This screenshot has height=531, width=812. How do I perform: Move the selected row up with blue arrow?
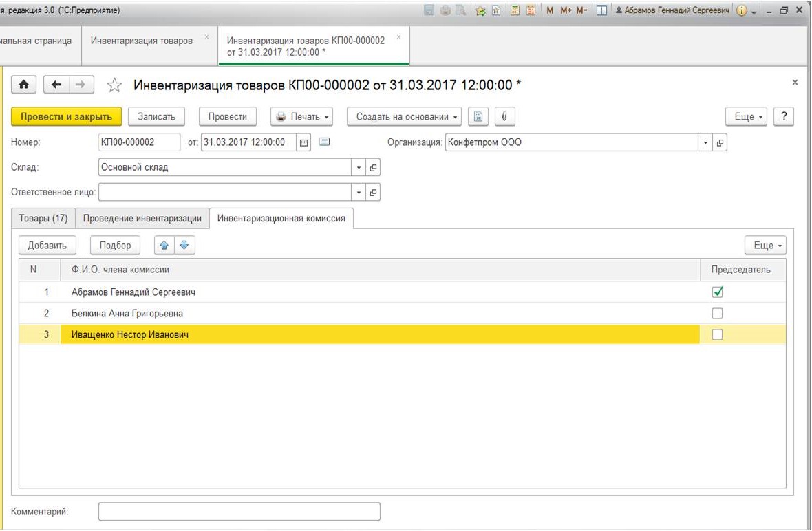pyautogui.click(x=164, y=246)
